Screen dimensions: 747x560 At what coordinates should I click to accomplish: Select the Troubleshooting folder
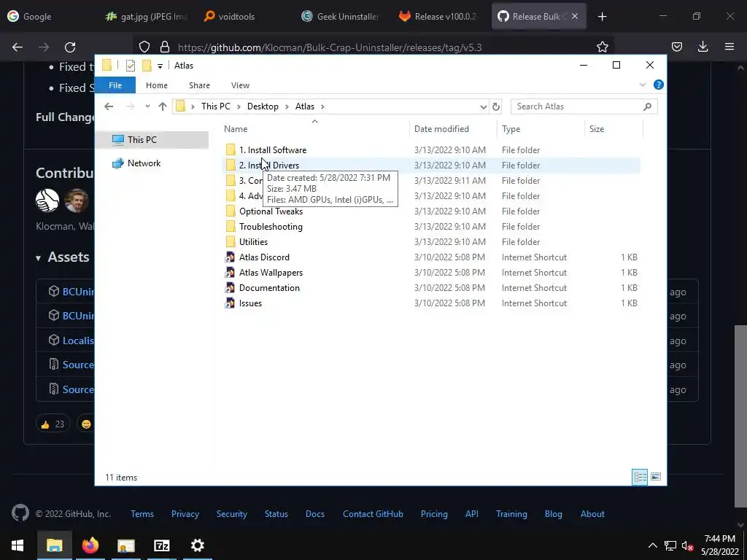pos(271,227)
